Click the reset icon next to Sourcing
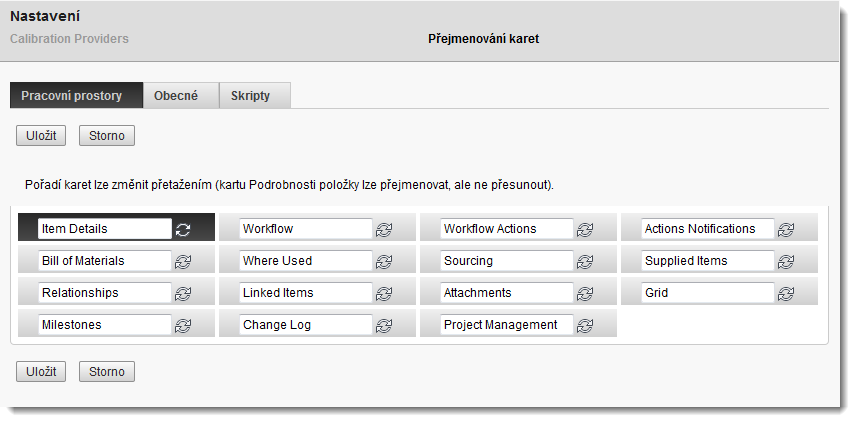The image size is (855, 422). pyautogui.click(x=585, y=261)
